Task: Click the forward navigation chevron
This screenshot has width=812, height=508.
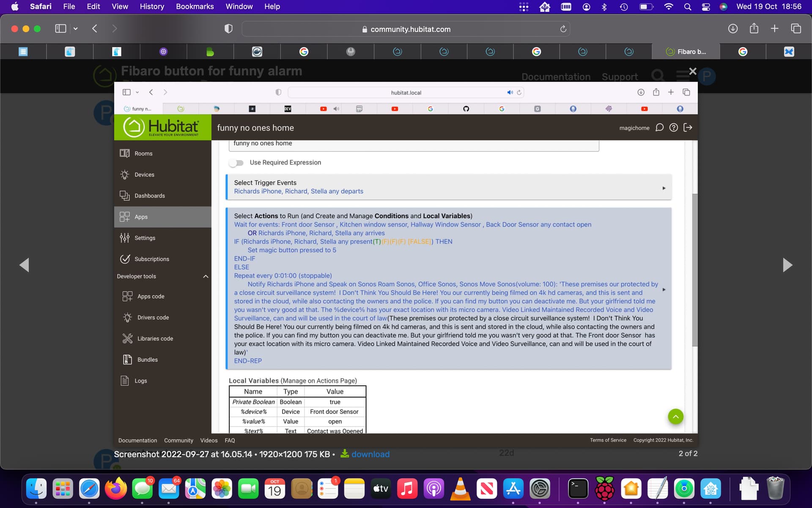Action: [114, 29]
